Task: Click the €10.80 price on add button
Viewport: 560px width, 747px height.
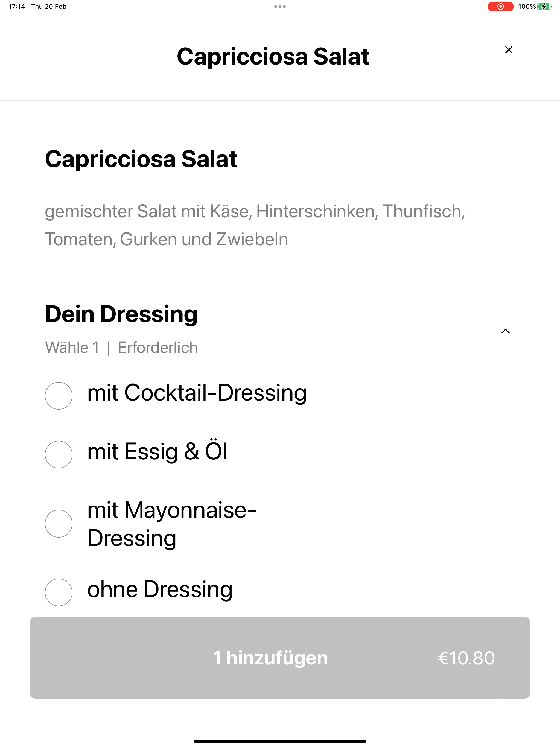Action: [466, 658]
